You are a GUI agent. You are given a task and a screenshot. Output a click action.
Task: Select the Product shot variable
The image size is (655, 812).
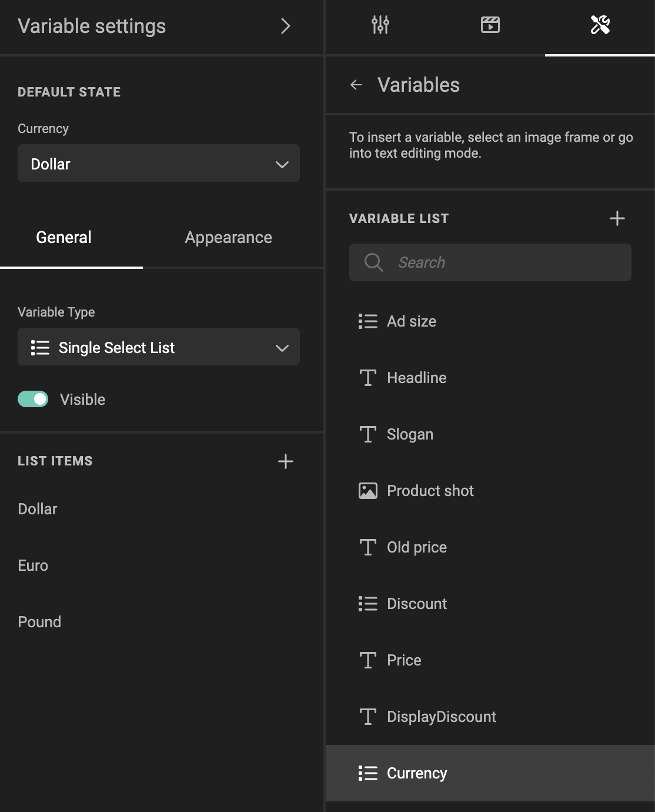pyautogui.click(x=490, y=491)
